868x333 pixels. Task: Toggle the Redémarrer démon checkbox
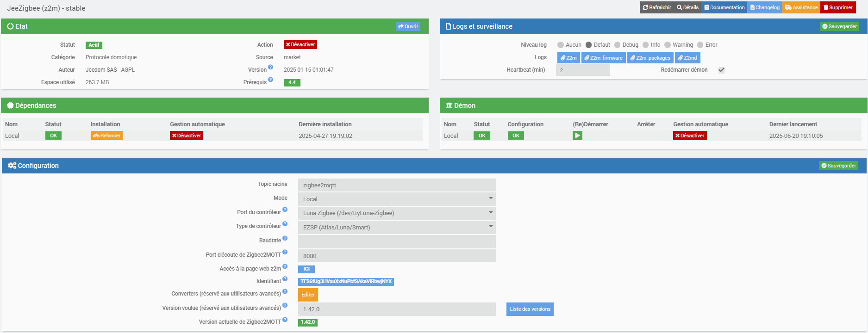[x=721, y=70]
